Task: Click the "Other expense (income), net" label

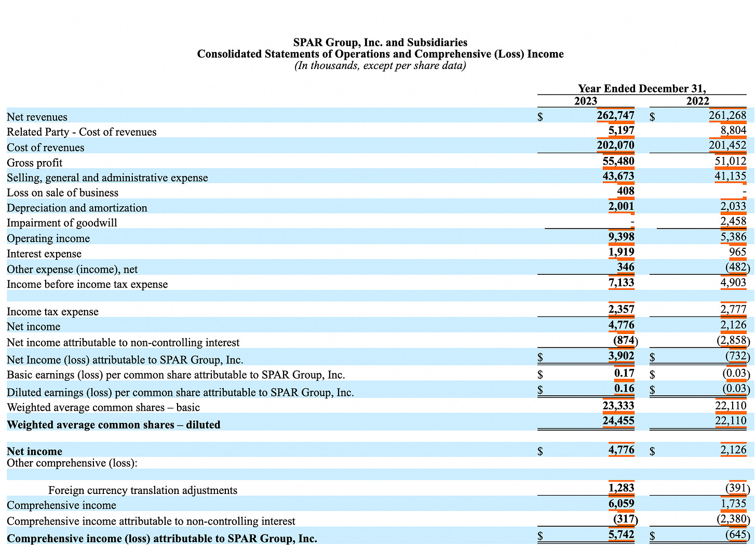Action: coord(72,269)
